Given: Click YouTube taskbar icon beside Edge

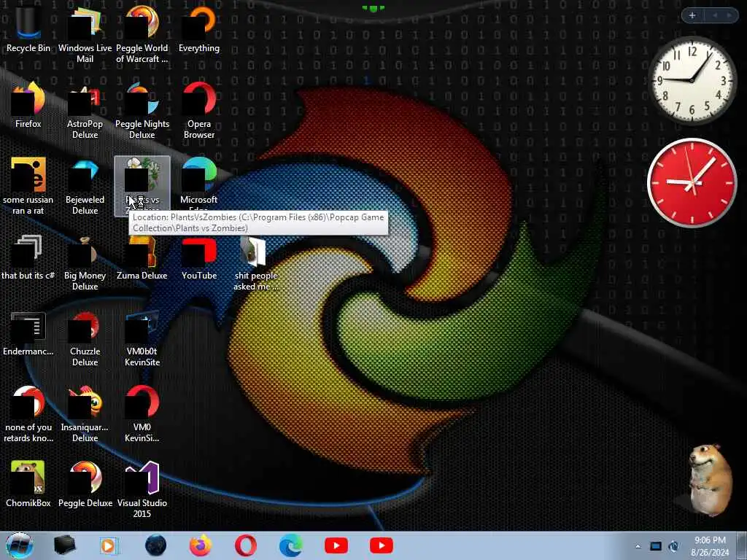Looking at the screenshot, I should (336, 545).
